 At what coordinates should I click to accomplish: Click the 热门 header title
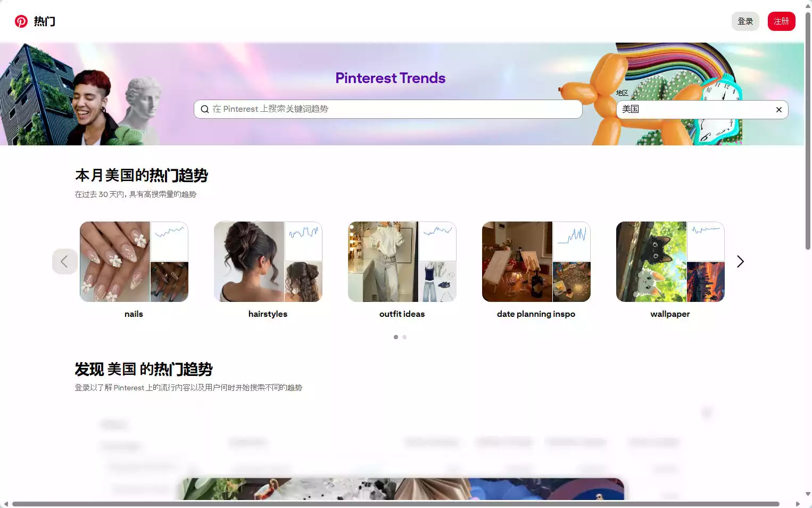tap(45, 21)
